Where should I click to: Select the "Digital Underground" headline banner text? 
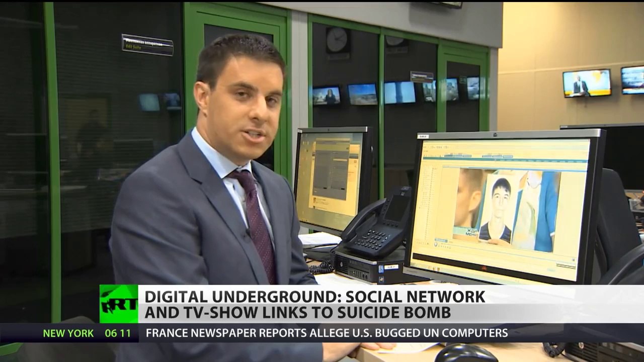pos(315,304)
